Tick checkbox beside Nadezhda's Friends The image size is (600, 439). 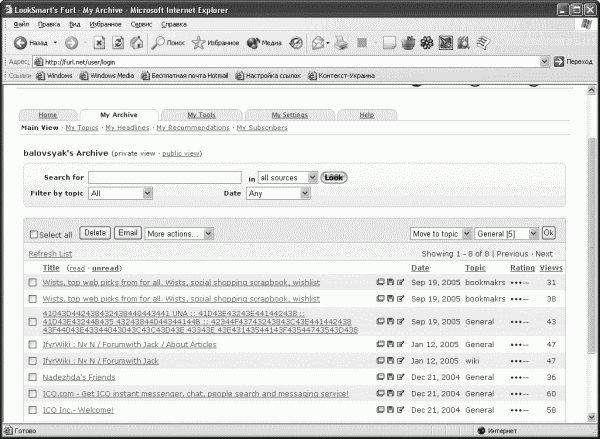[x=33, y=377]
